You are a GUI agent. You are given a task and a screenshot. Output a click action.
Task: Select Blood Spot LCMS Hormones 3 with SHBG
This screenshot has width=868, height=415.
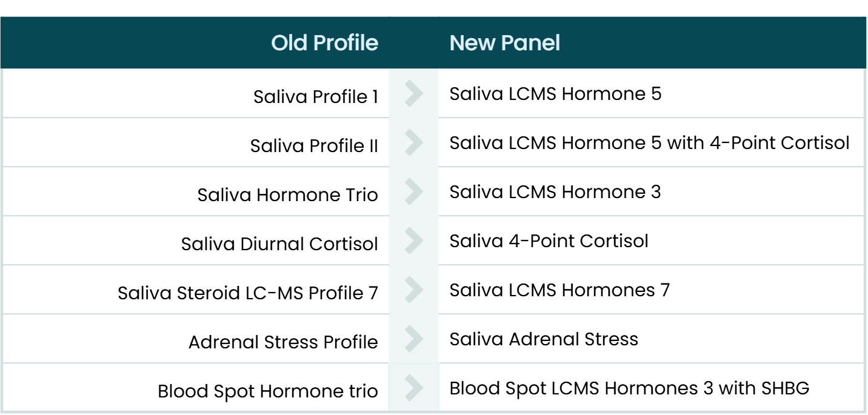coord(629,388)
